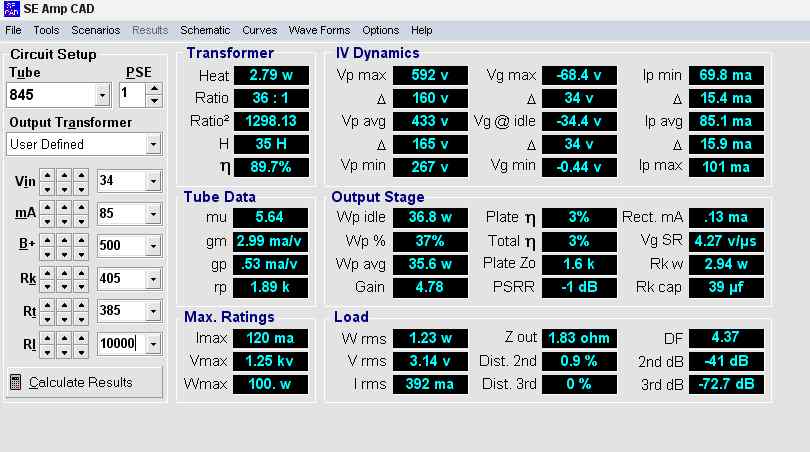The image size is (810, 452).
Task: Click the middle down arrow beside Vin
Action: click(64, 188)
